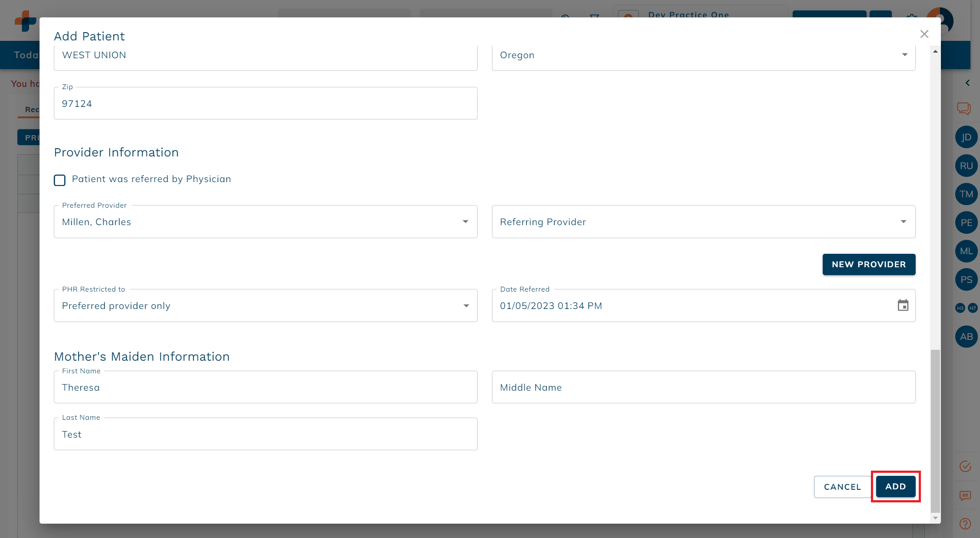Open the Preferred Provider dropdown
Image resolution: width=980 pixels, height=538 pixels.
pos(465,222)
